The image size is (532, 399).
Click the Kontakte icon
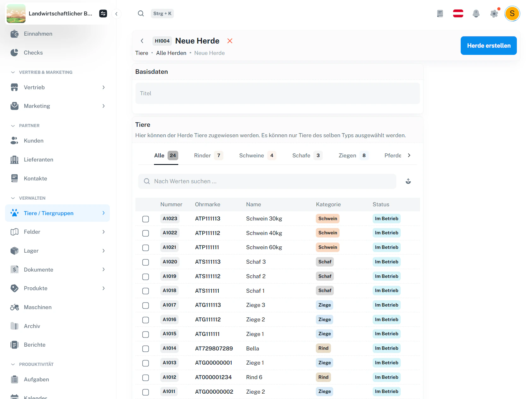pyautogui.click(x=15, y=179)
